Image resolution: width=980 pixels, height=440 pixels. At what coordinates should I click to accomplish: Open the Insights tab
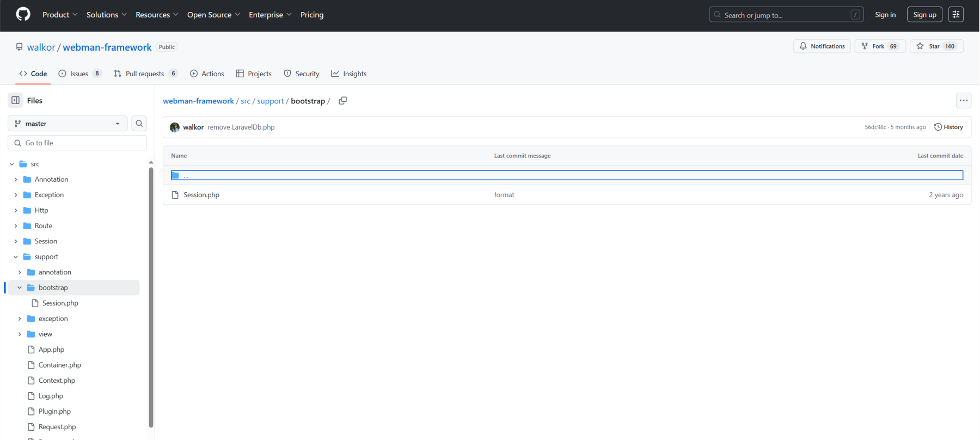[x=349, y=74]
